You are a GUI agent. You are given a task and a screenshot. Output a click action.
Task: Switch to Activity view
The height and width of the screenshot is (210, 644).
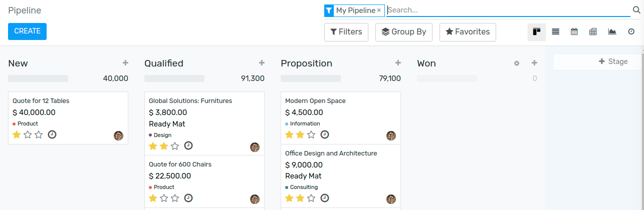pos(631,32)
